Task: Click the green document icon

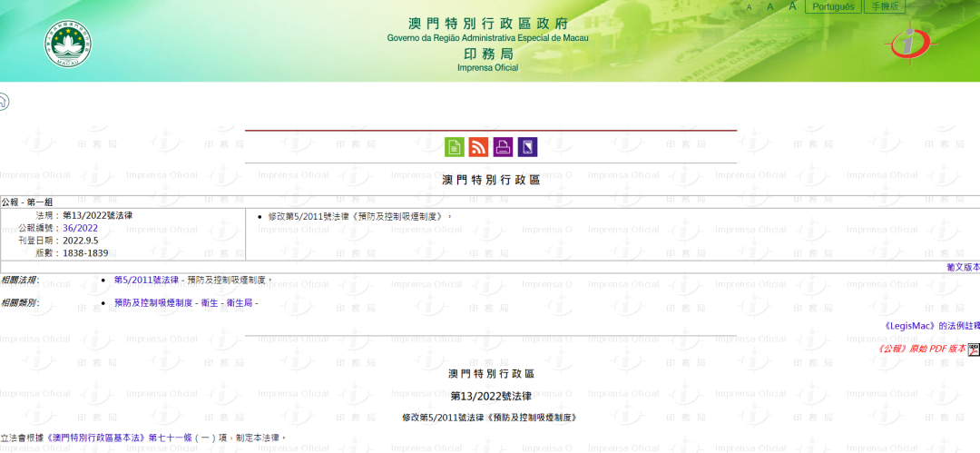Action: [x=455, y=147]
